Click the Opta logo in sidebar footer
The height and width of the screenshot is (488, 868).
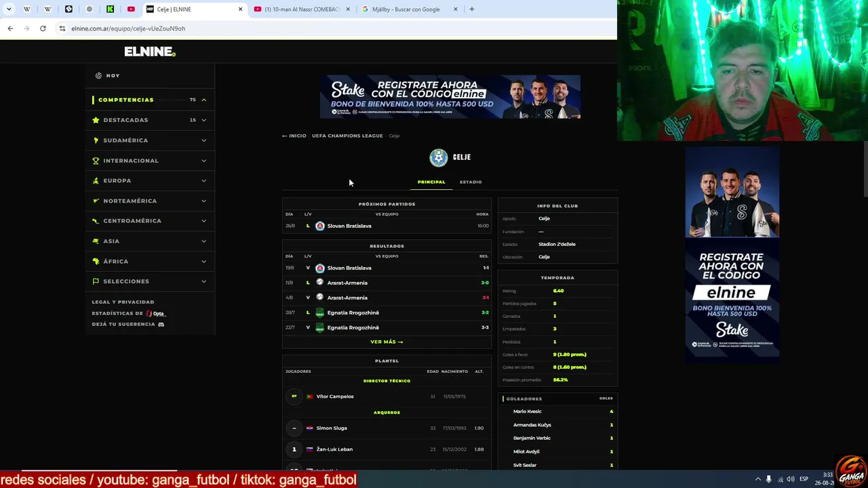(156, 314)
